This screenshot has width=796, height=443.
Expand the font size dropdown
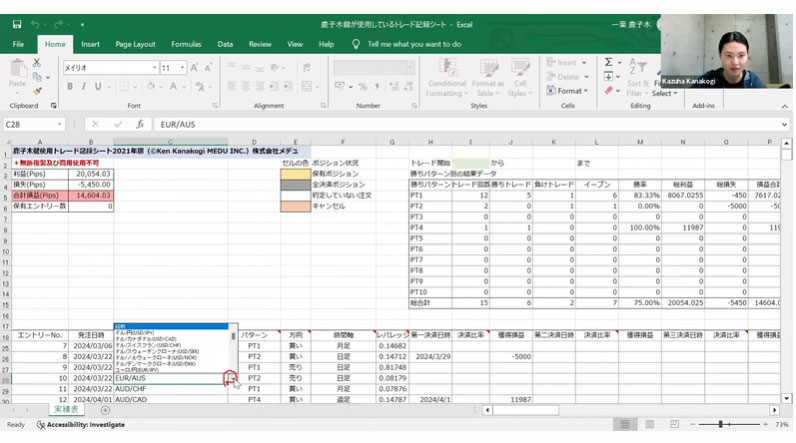(x=182, y=68)
